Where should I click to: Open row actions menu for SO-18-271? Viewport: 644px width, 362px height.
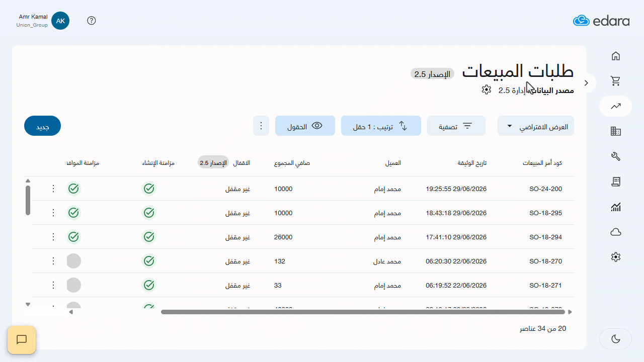point(53,285)
